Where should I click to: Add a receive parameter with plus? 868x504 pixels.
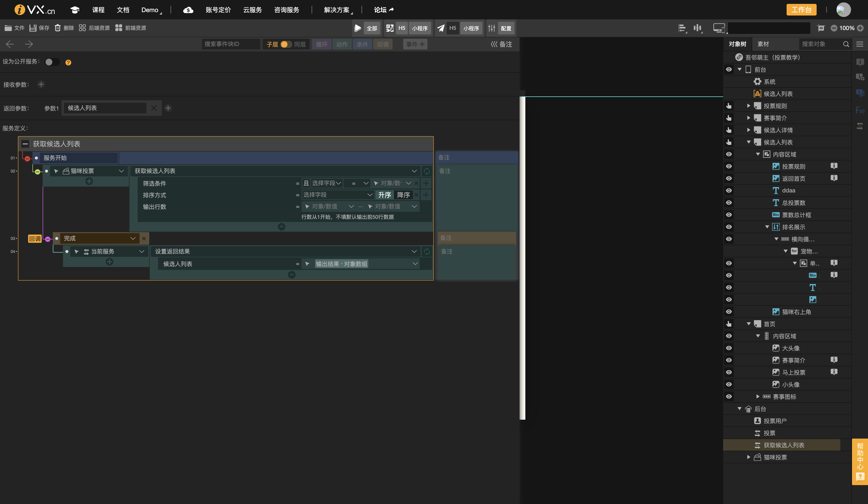(x=41, y=84)
